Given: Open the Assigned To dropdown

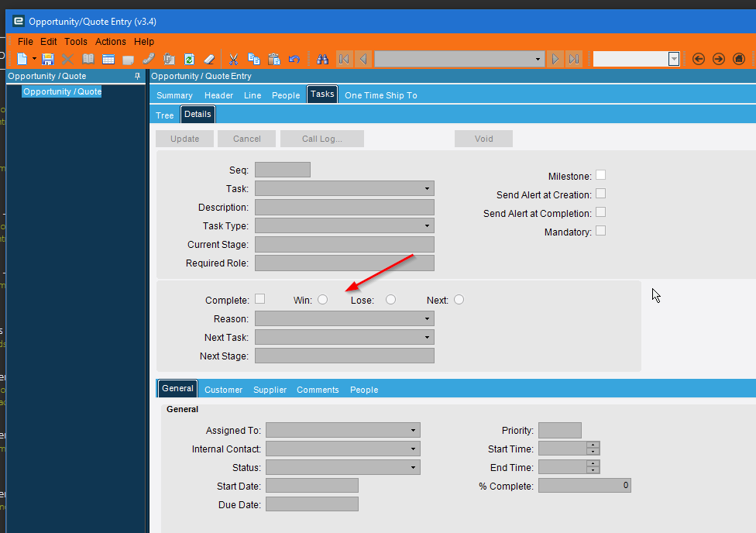Looking at the screenshot, I should coord(413,430).
